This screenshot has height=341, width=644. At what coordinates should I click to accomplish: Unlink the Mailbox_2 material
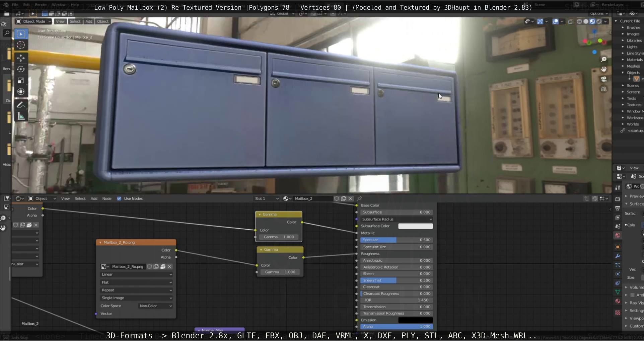(350, 198)
